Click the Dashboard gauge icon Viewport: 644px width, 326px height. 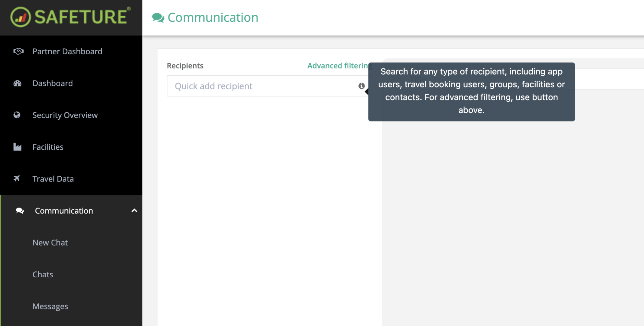coord(18,83)
